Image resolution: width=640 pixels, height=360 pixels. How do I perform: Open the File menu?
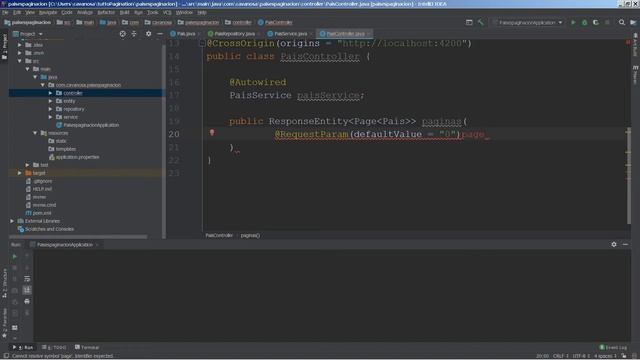point(5,13)
